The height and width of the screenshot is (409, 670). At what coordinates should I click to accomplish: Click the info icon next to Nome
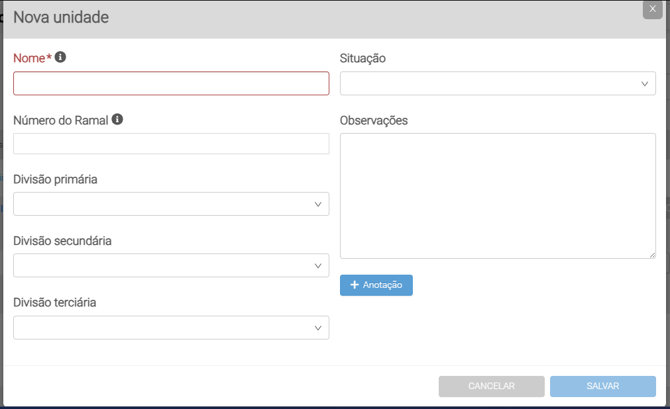point(60,58)
